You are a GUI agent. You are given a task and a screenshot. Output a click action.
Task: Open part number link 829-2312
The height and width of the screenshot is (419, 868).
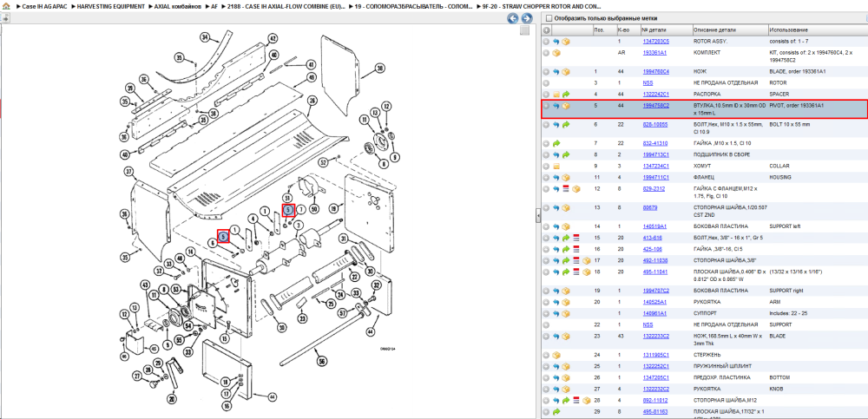[654, 189]
